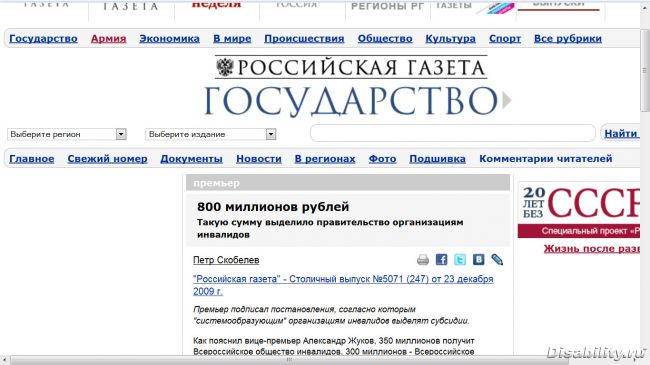The image size is (650, 365).
Task: Click the Российская газета masthead logo
Action: (x=351, y=67)
